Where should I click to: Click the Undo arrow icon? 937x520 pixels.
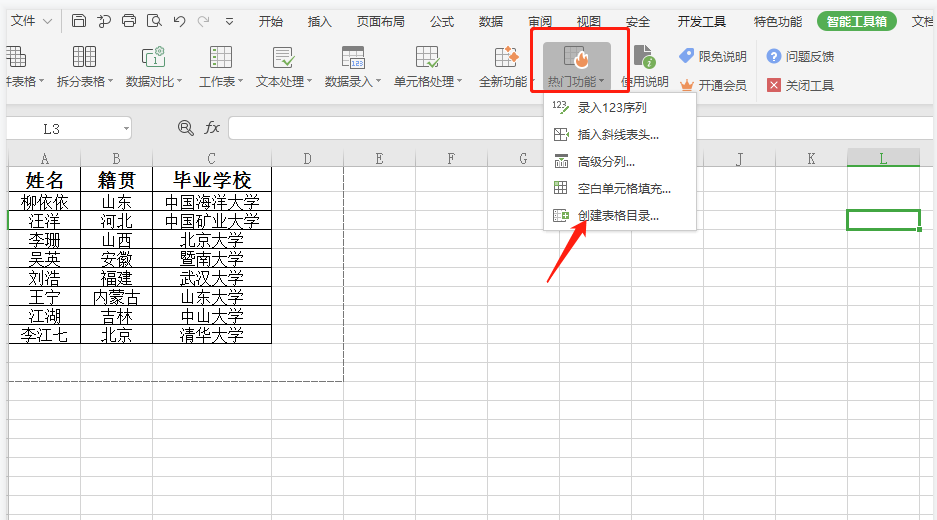179,22
